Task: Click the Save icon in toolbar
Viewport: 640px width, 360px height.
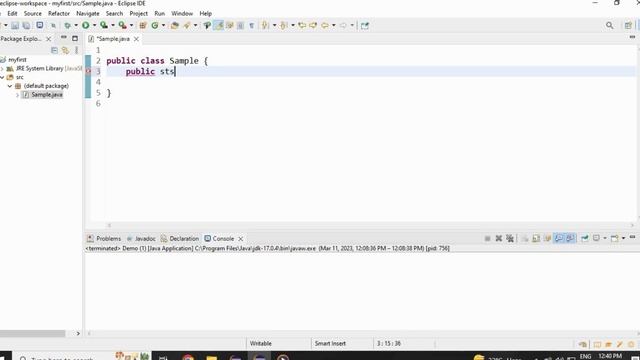Action: (x=15, y=25)
